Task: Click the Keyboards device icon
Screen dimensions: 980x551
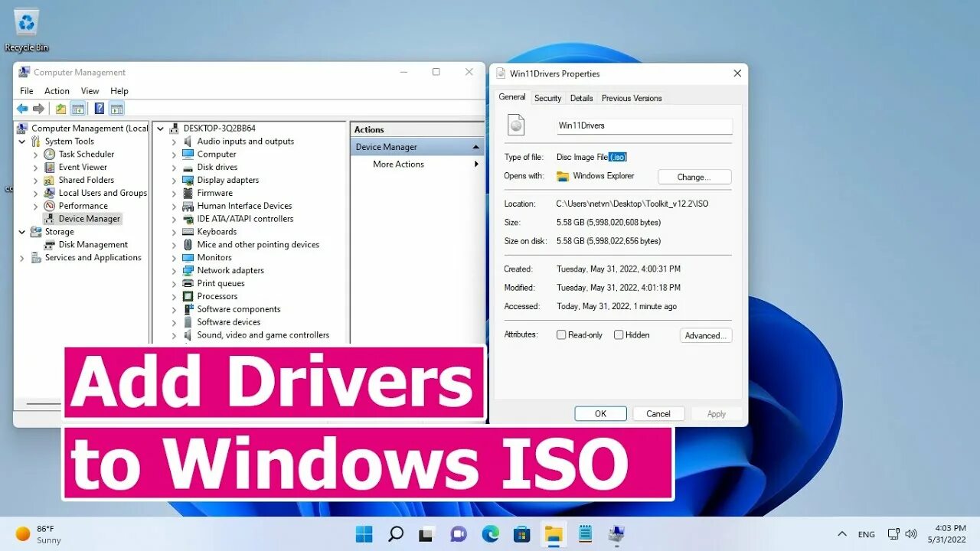Action: [x=188, y=232]
